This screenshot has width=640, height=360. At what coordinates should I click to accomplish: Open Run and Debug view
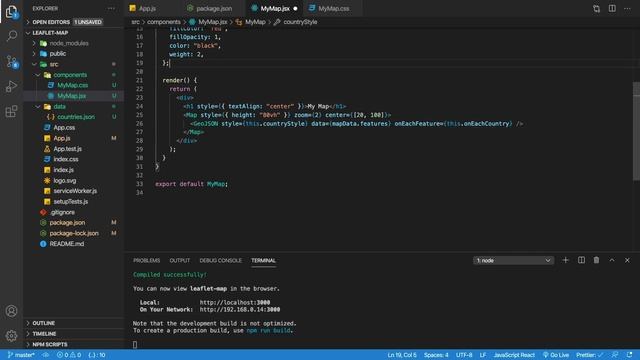pyautogui.click(x=11, y=86)
